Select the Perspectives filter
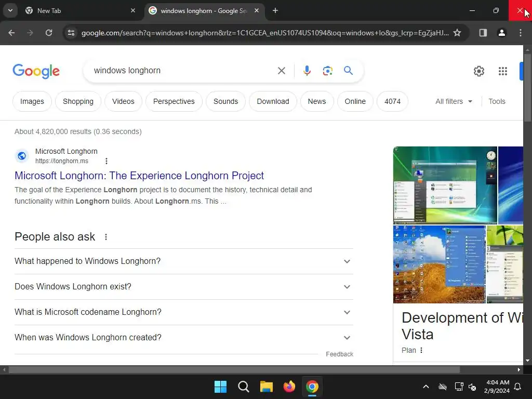This screenshot has width=532, height=399. point(174,101)
